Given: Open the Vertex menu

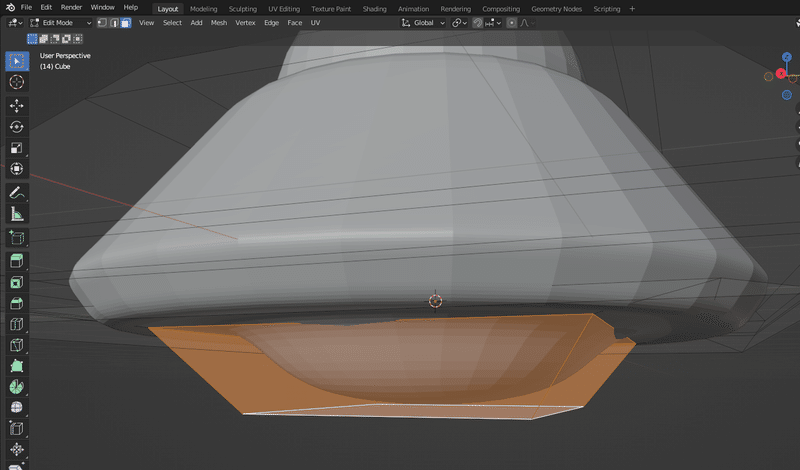Looking at the screenshot, I should [x=245, y=22].
